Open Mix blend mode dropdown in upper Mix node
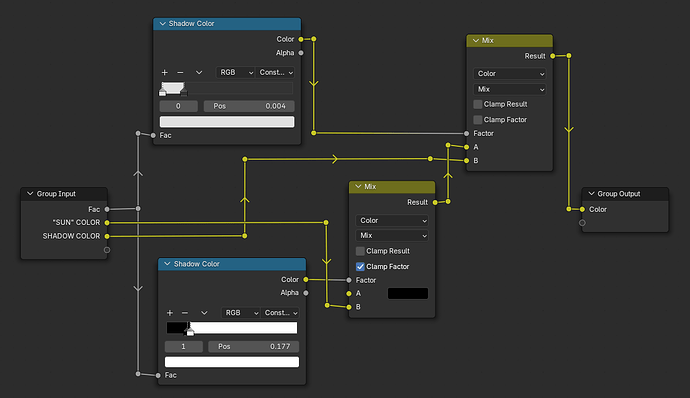The image size is (690, 398). 510,89
